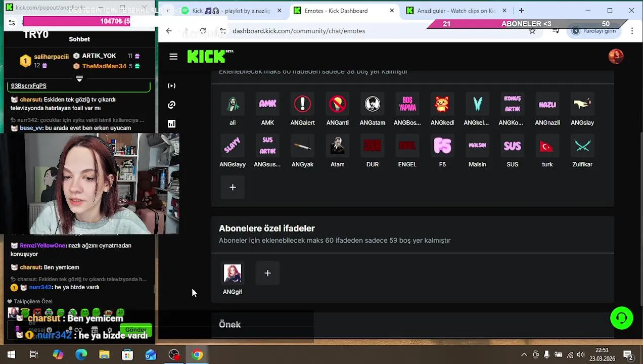Open the link sidebar icon
Screen dimensions: 643x364
172,105
